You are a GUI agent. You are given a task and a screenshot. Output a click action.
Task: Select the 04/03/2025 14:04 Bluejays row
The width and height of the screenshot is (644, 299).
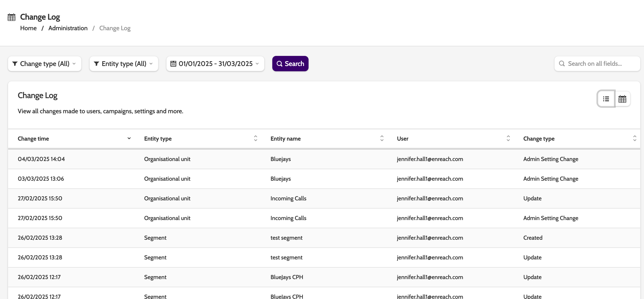280,159
